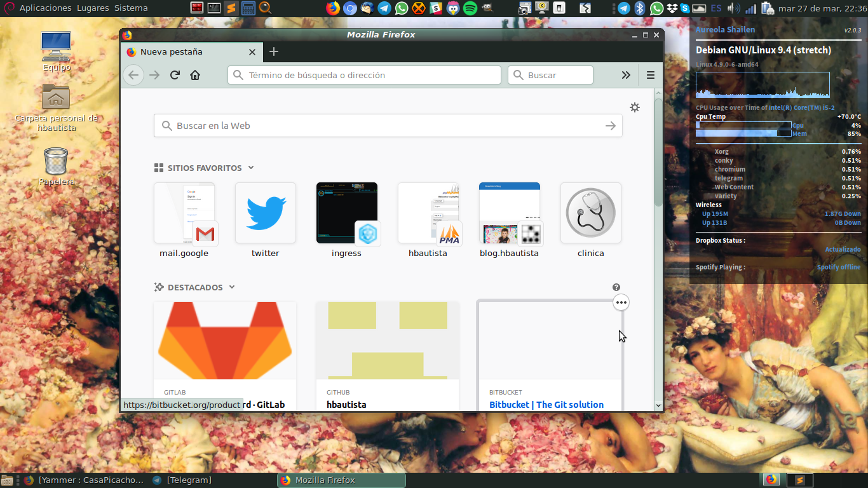Click the Skype tray icon
Viewport: 868px width, 488px height.
(685, 8)
